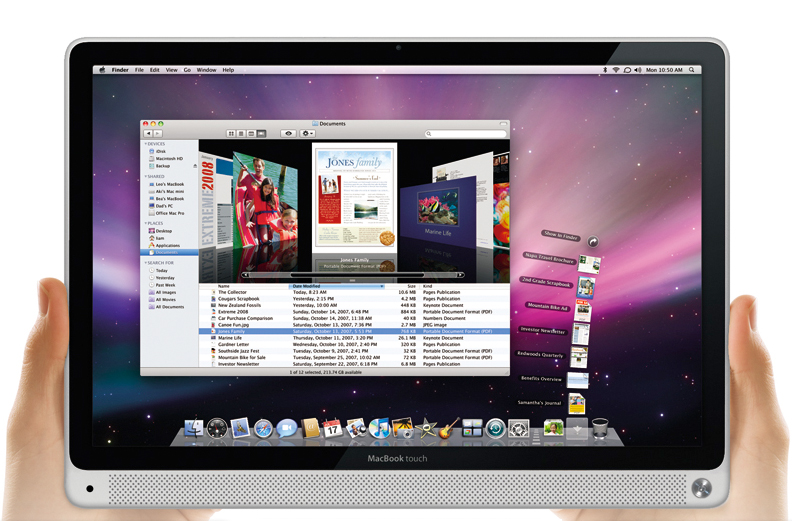792x521 pixels.
Task: Switch Finder to icon view
Action: (x=232, y=133)
